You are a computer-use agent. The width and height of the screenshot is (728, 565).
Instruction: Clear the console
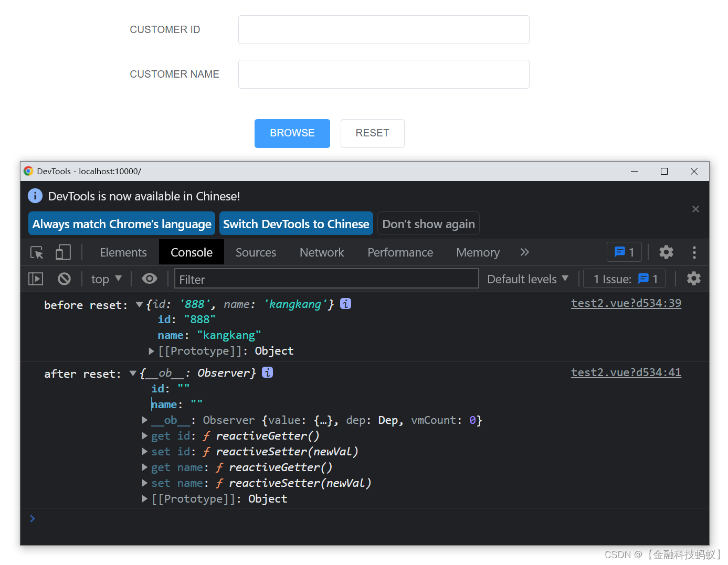pyautogui.click(x=64, y=279)
